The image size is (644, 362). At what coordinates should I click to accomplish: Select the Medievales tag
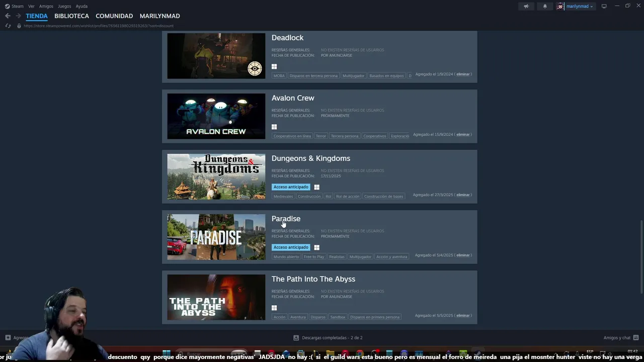click(x=283, y=197)
